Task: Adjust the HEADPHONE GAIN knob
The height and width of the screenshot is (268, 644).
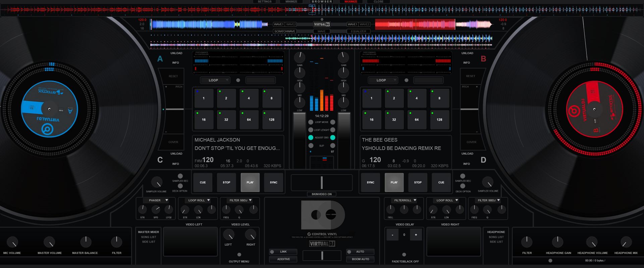Action: tap(557, 242)
